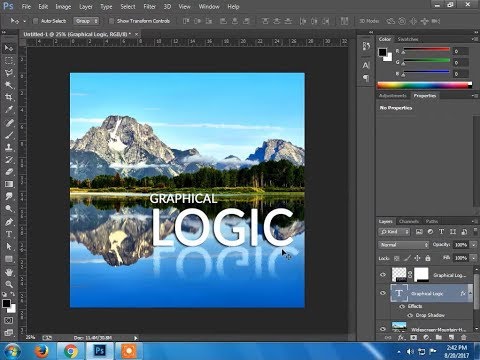
Task: Click the foreground color swatch in toolbox
Action: 6,303
